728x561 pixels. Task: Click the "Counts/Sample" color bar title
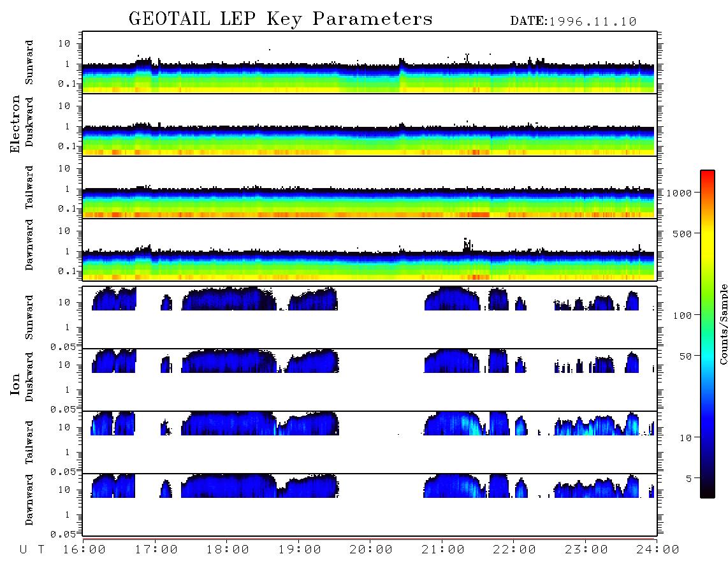coord(723,324)
